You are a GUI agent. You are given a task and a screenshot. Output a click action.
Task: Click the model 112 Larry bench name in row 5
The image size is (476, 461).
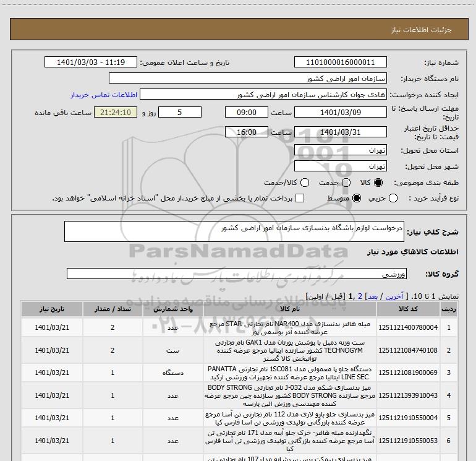pos(289,418)
